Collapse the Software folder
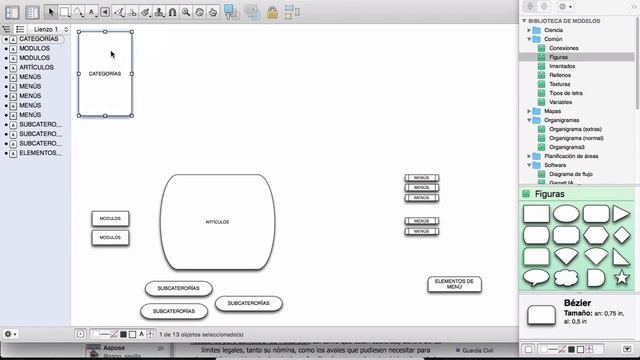 pos(529,165)
